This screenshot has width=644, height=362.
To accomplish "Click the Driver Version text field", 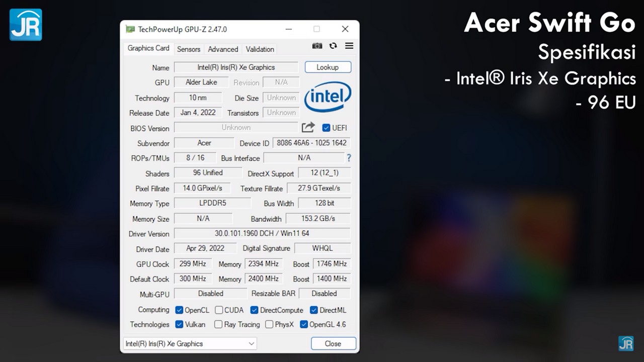I will point(262,233).
